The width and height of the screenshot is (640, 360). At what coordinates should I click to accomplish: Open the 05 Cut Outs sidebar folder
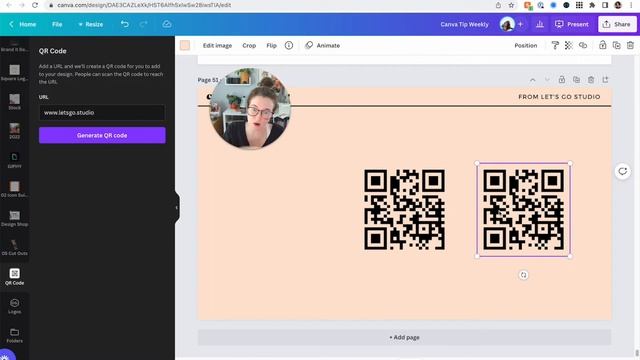[x=14, y=247]
